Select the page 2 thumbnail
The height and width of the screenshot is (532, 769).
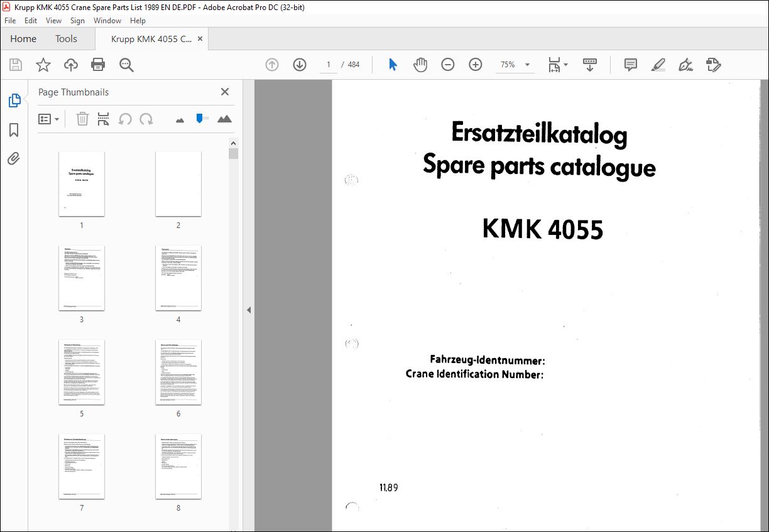(178, 183)
